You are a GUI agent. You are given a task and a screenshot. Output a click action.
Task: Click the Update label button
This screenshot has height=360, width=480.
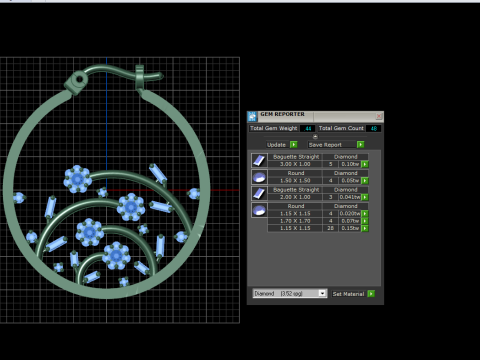[x=276, y=145]
